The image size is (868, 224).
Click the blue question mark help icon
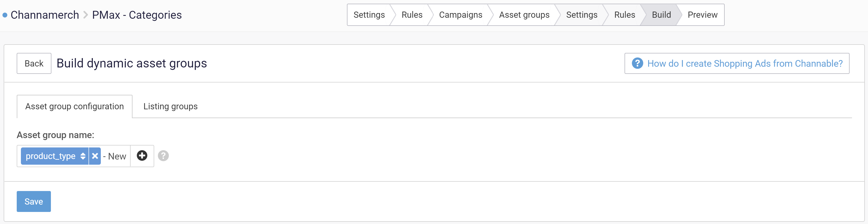637,63
